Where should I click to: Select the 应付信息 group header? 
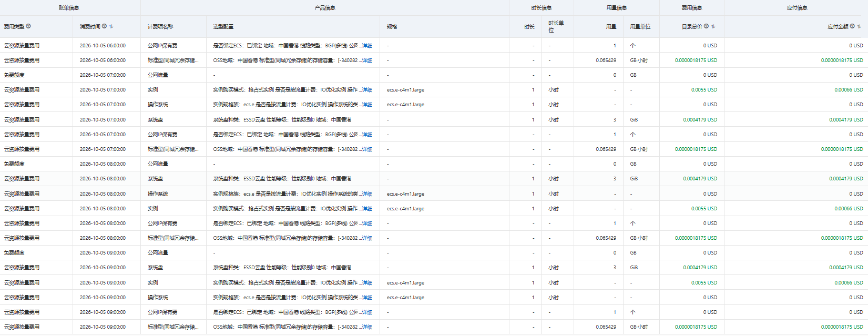click(x=797, y=8)
